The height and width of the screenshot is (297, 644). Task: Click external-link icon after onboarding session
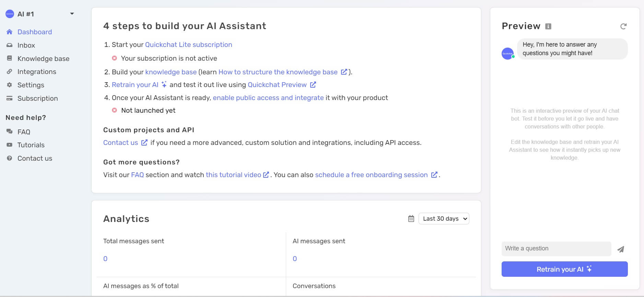pos(434,175)
